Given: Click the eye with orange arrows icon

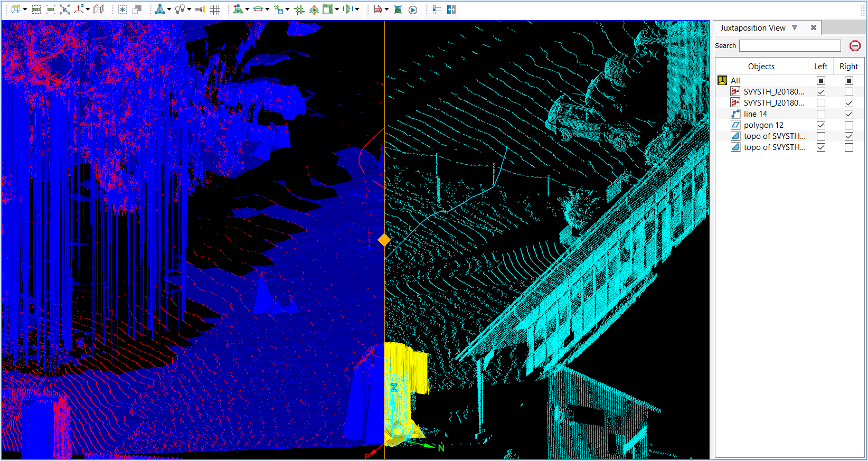Looking at the screenshot, I should [314, 10].
